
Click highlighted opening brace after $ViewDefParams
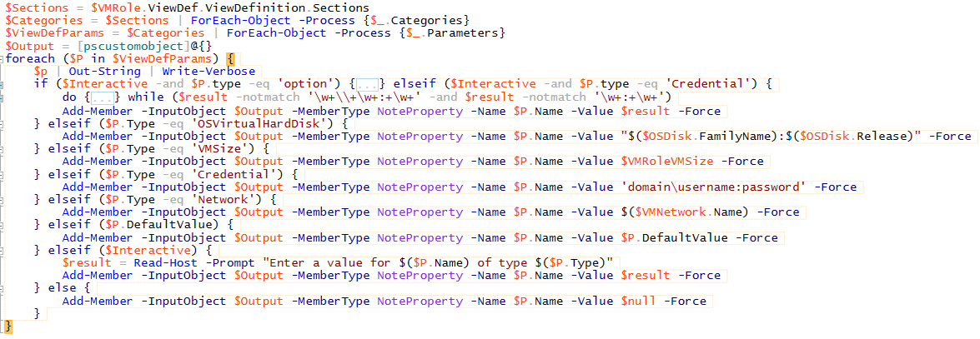(x=230, y=59)
